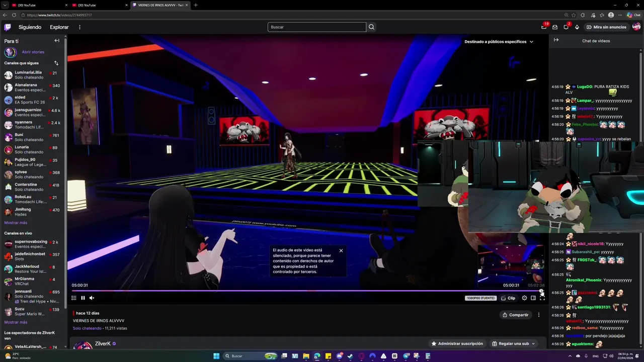Image resolution: width=644 pixels, height=362 pixels.
Task: Open the whispers envelope icon
Action: [555, 27]
